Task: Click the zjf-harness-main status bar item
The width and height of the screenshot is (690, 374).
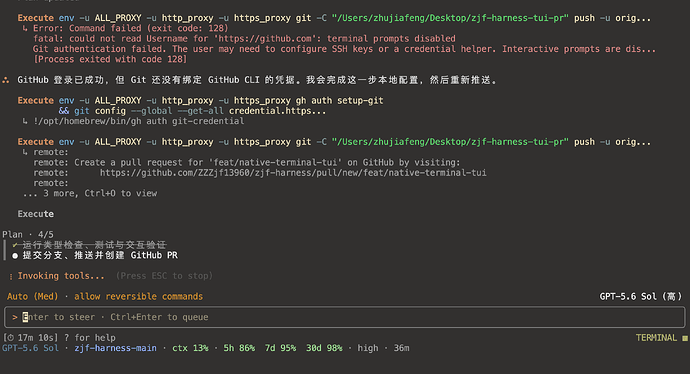Action: [115, 348]
